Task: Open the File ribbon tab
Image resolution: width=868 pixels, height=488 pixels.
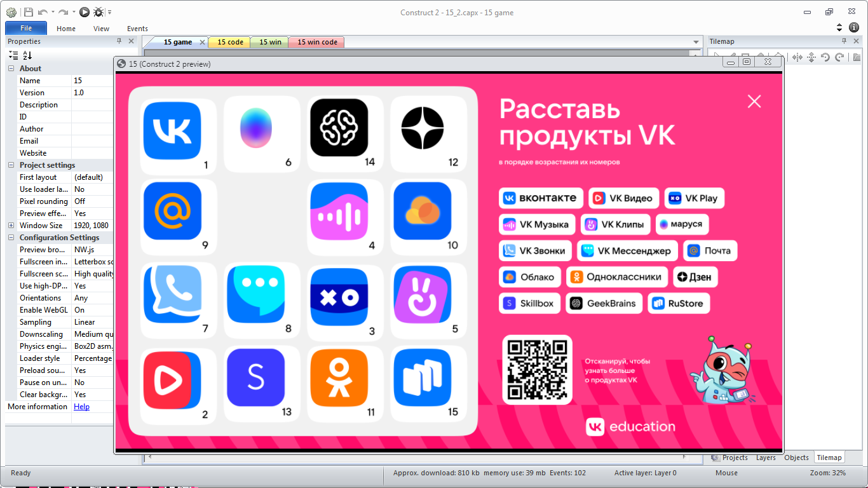Action: point(26,29)
